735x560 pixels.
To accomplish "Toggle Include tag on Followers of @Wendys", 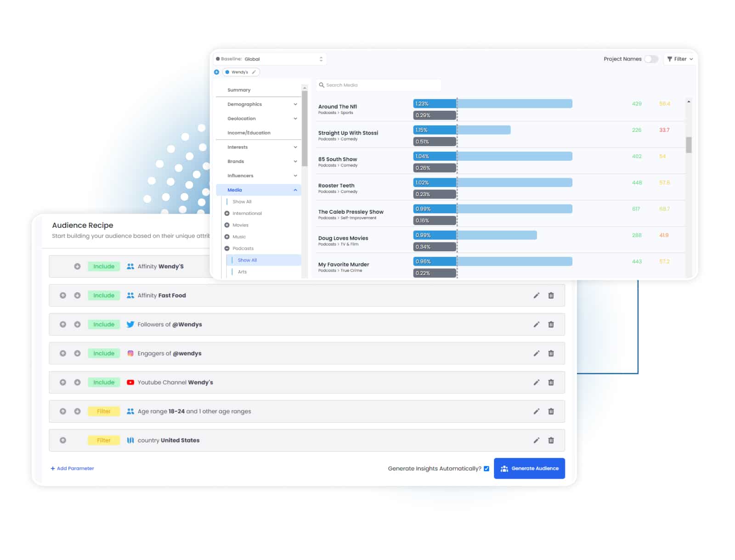I will click(x=104, y=324).
